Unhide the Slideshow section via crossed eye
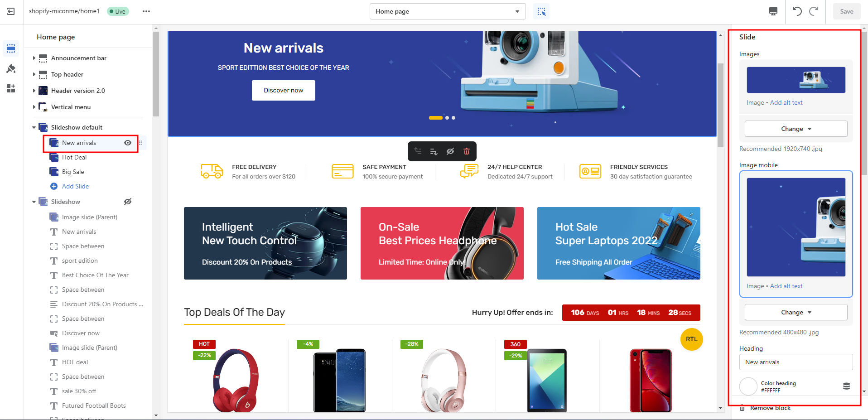Viewport: 868px width, 420px height. click(128, 202)
